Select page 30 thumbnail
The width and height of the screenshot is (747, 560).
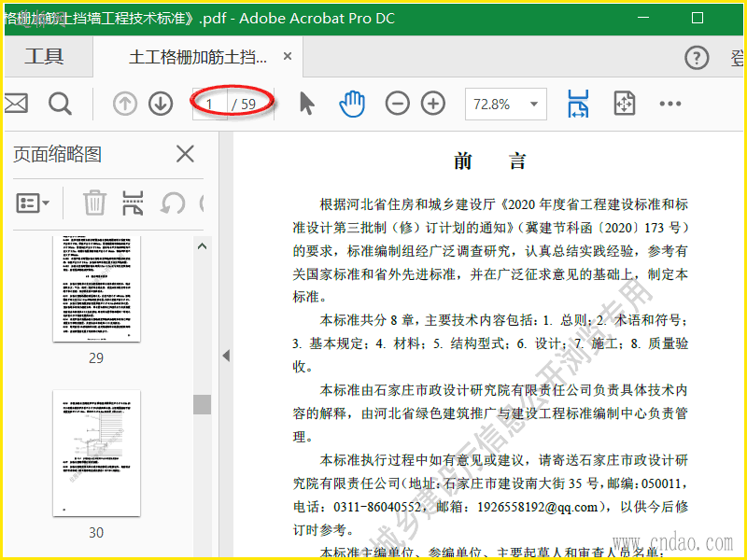tap(97, 453)
